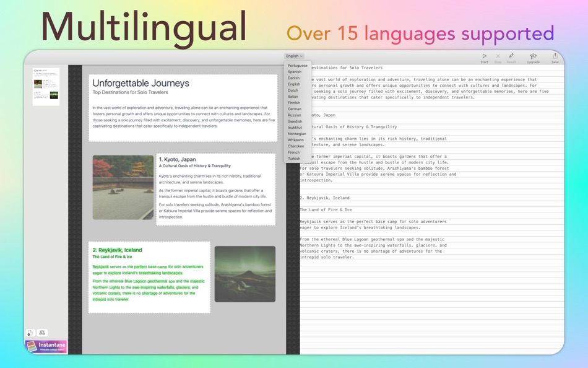Viewport: 588px width, 368px height.
Task: Select German language option
Action: [x=295, y=109]
